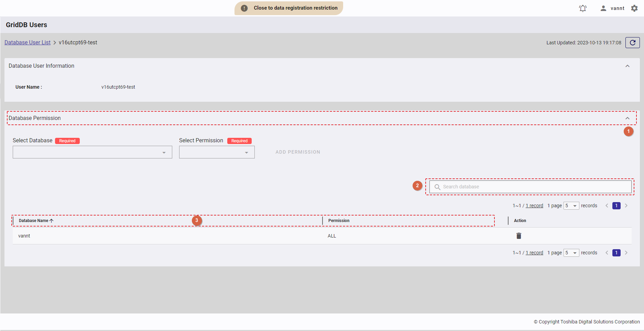Collapse the Database User Information panel
The image size is (644, 331).
tap(627, 66)
